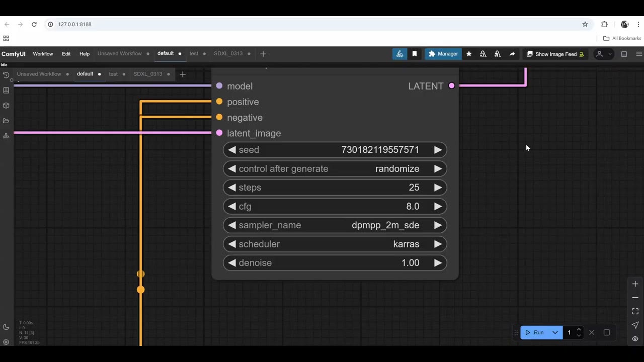644x362 pixels.
Task: Add a new workflow tab in top bar
Action: pos(263,54)
